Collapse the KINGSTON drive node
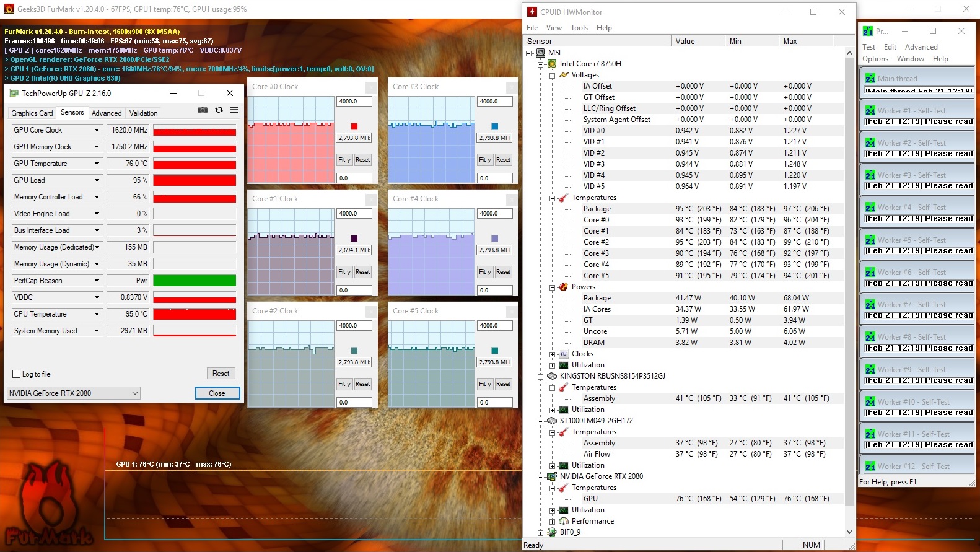This screenshot has width=980, height=552. point(540,377)
